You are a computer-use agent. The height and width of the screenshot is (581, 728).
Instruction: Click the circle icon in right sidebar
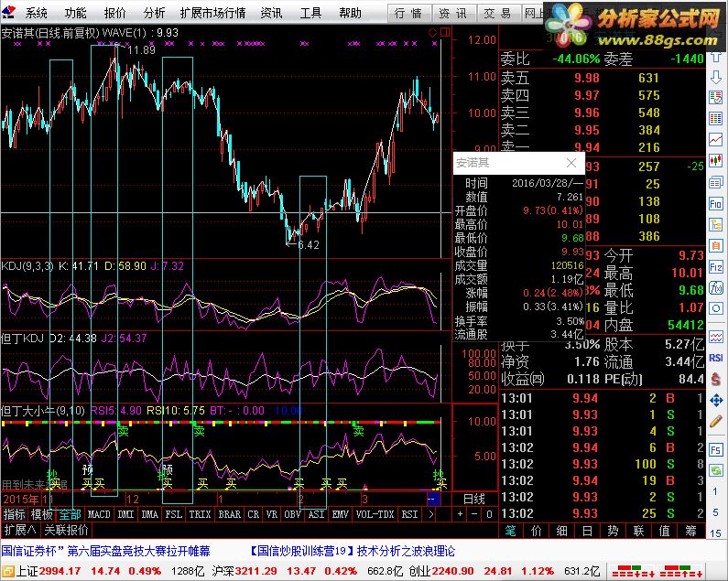tap(715, 309)
